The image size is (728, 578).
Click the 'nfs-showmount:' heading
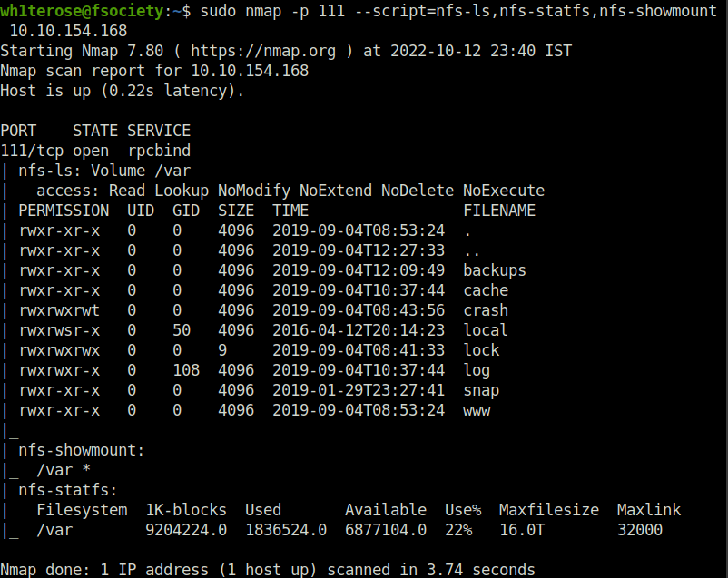82,450
